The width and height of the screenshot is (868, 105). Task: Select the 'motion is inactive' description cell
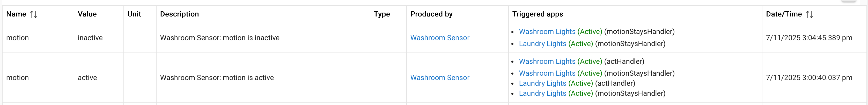(219, 38)
